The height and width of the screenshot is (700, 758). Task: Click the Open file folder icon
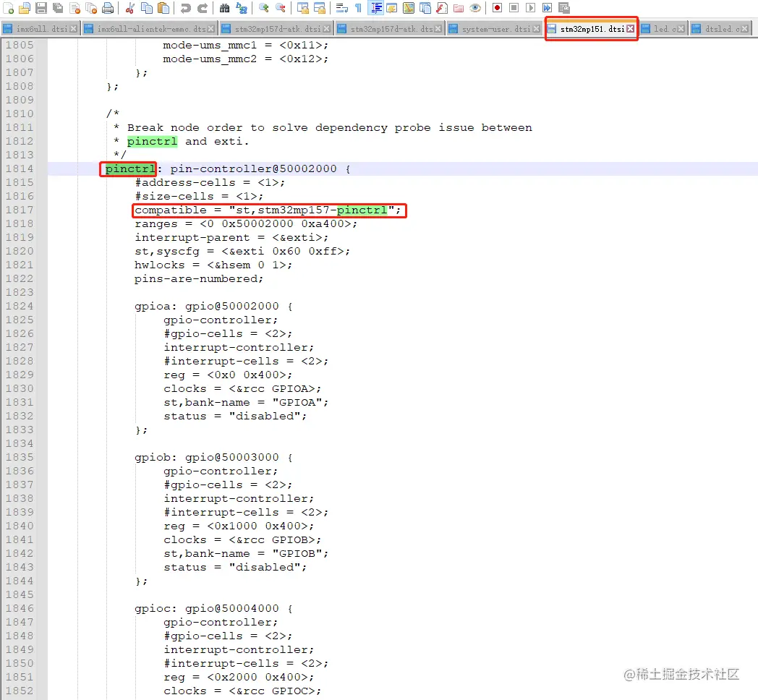tap(25, 8)
